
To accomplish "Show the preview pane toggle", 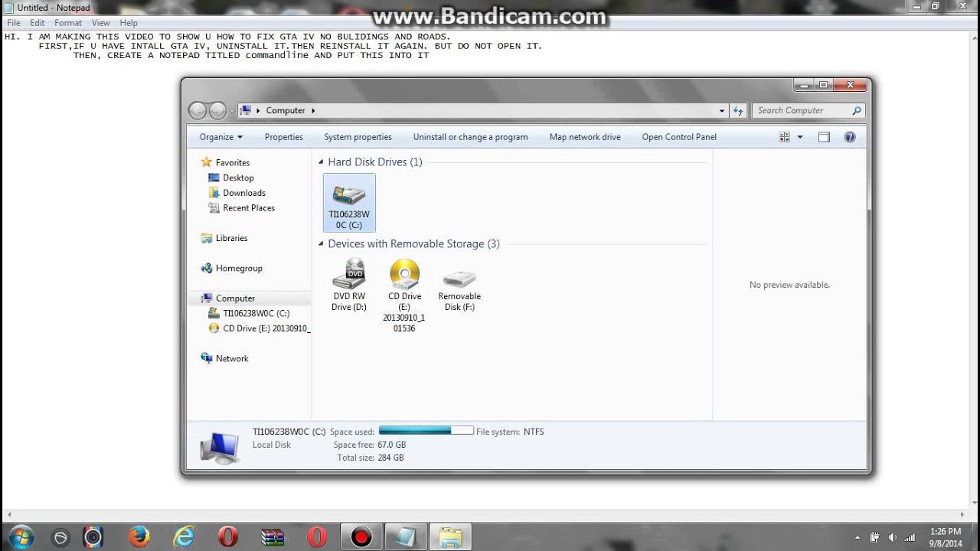I will pos(824,137).
